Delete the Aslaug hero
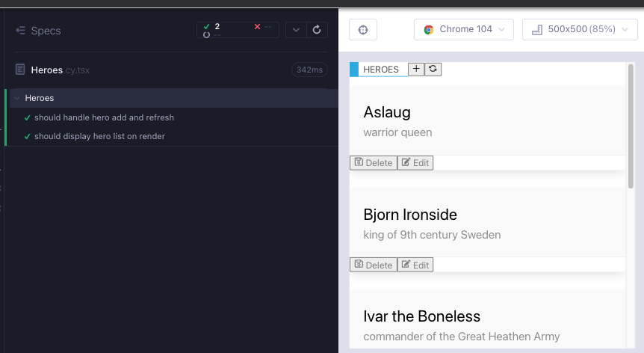 point(374,163)
